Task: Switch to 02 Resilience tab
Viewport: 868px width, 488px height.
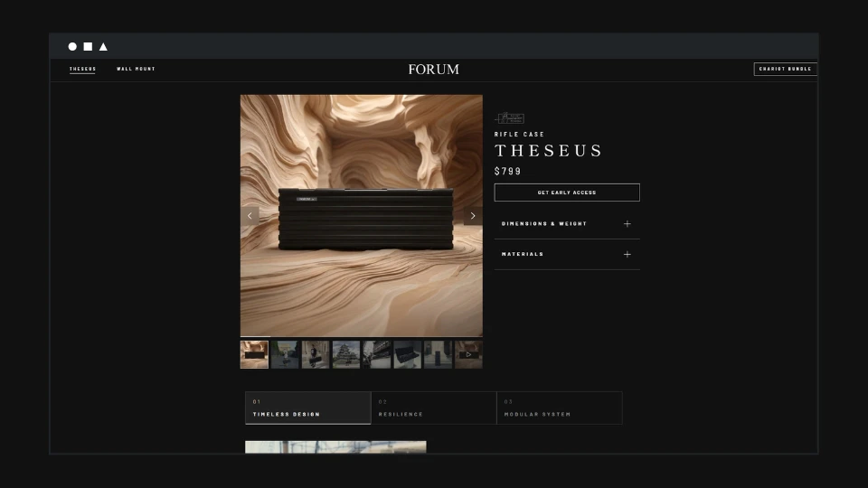Action: (x=433, y=408)
